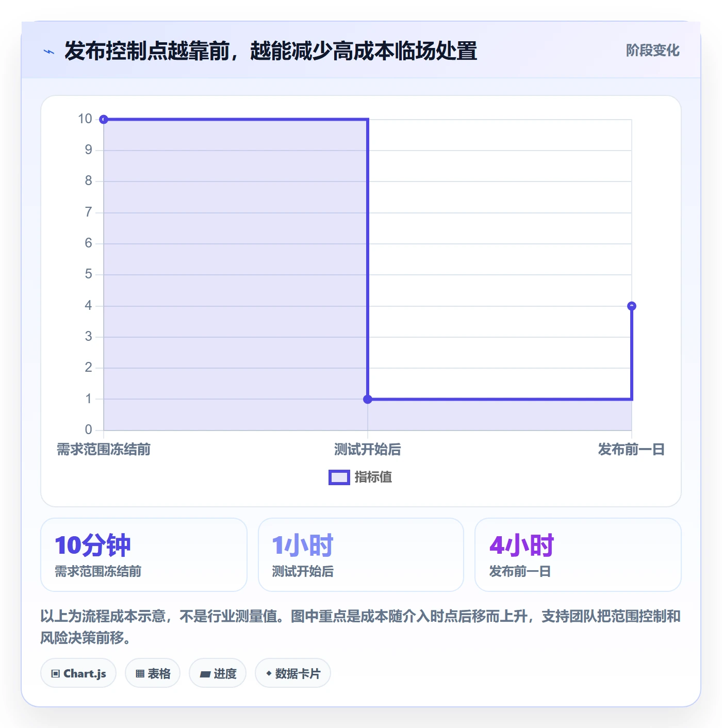Click the Chart.js tag
Viewport: 722px width, 728px height.
pyautogui.click(x=78, y=673)
